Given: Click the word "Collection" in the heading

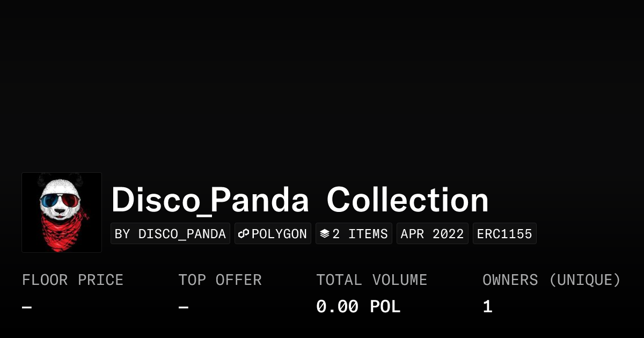Looking at the screenshot, I should (x=407, y=200).
